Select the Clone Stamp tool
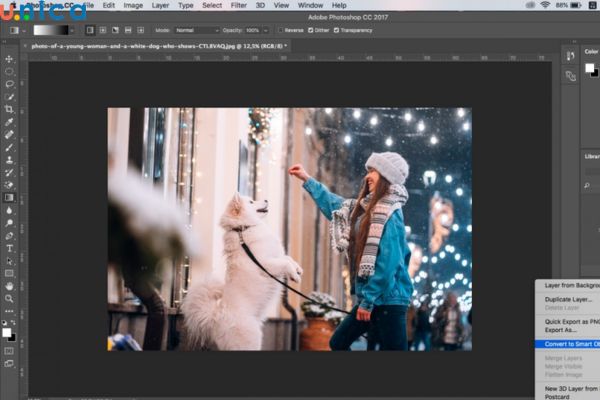This screenshot has width=600, height=400. (9, 160)
